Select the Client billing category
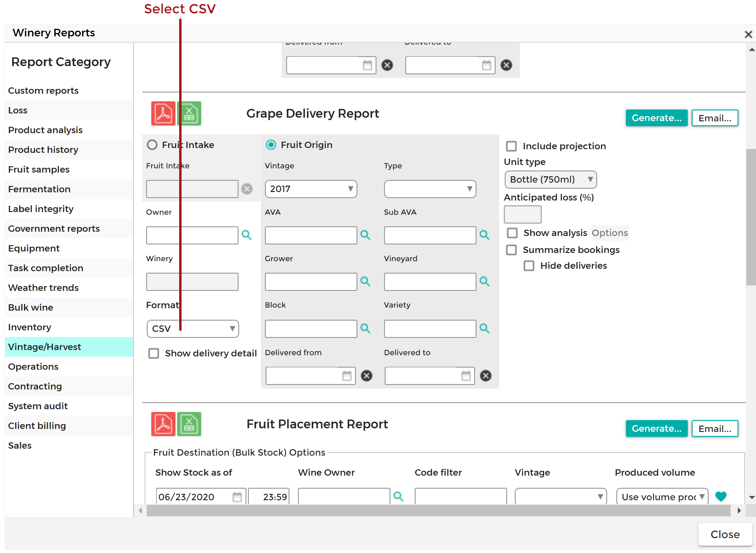This screenshot has height=553, width=756. [x=69, y=426]
